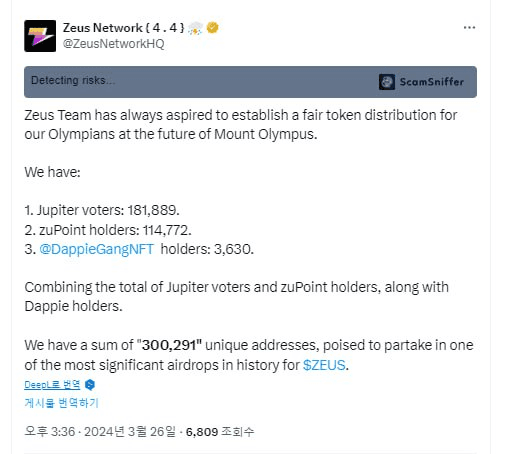Click the "Jupiter voters: 181,889" line

tap(102, 210)
